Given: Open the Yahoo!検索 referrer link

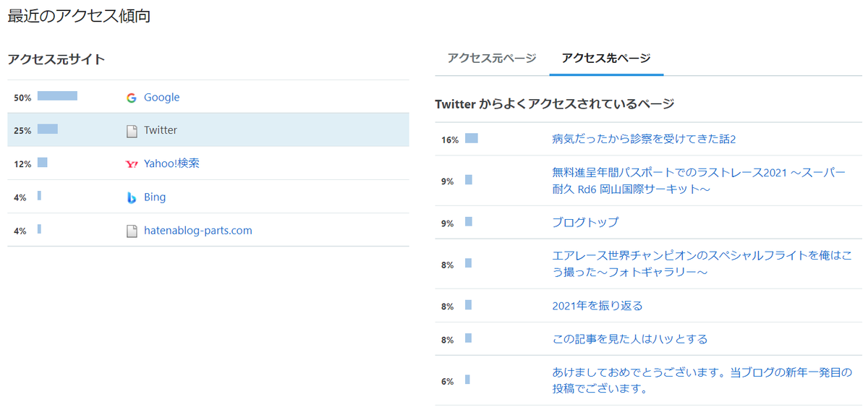Looking at the screenshot, I should coord(171,163).
